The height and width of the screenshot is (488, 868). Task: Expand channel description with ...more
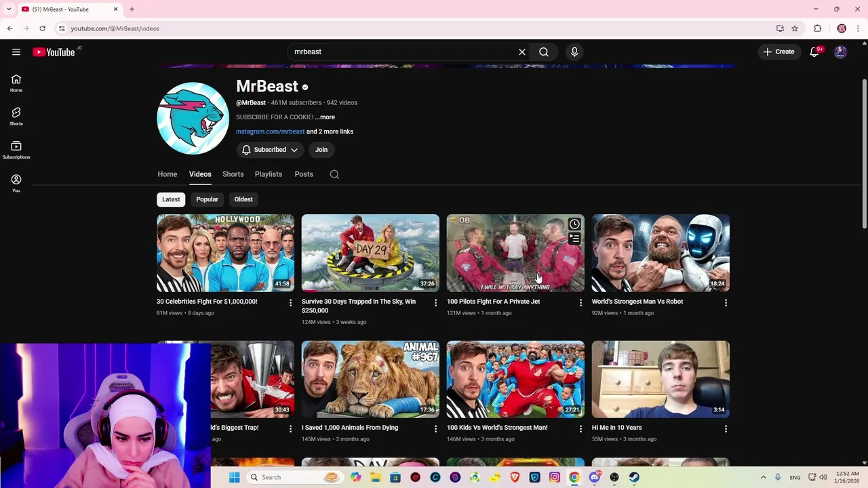[325, 117]
